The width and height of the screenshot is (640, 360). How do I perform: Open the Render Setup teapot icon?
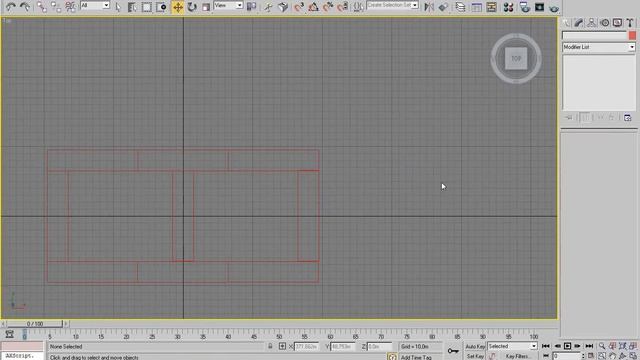[525, 7]
